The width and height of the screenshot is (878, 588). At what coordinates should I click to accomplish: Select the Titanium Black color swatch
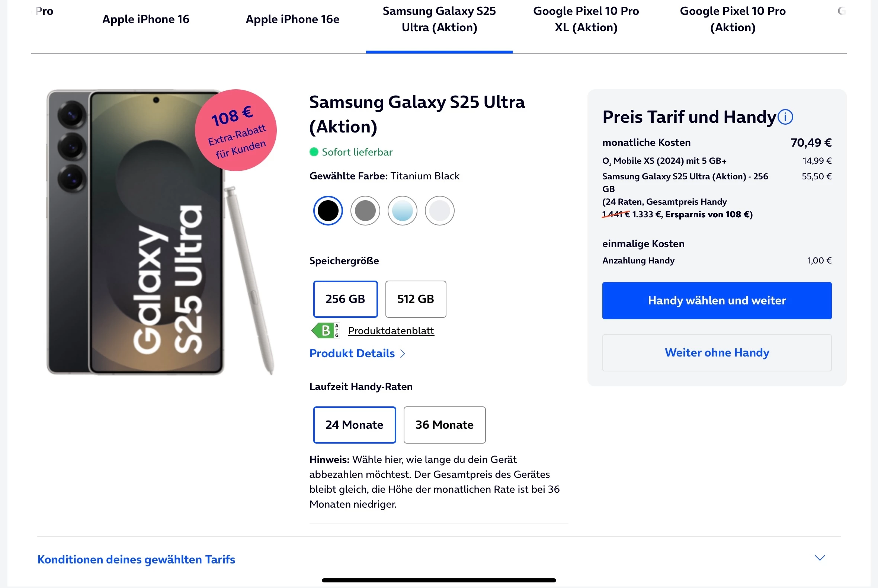tap(328, 211)
